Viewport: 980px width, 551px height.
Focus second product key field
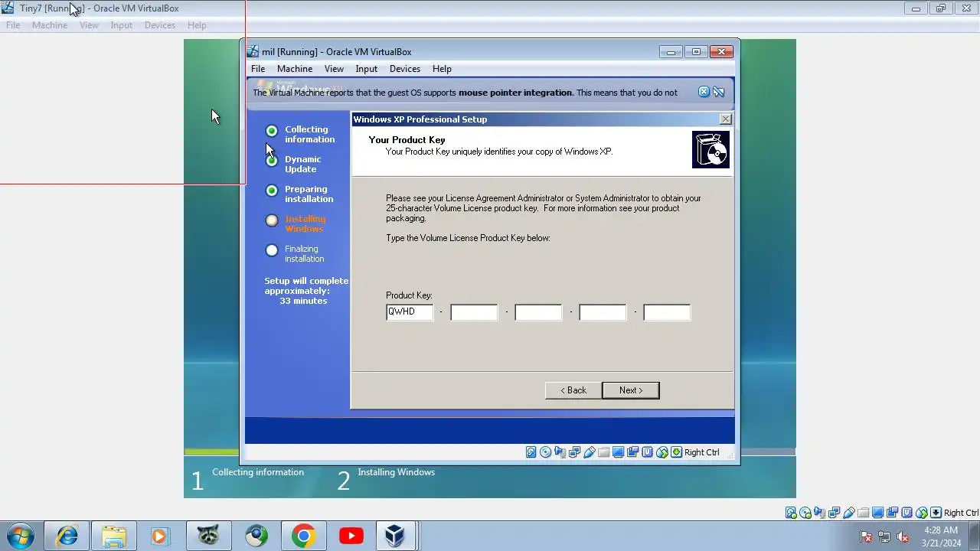(474, 312)
